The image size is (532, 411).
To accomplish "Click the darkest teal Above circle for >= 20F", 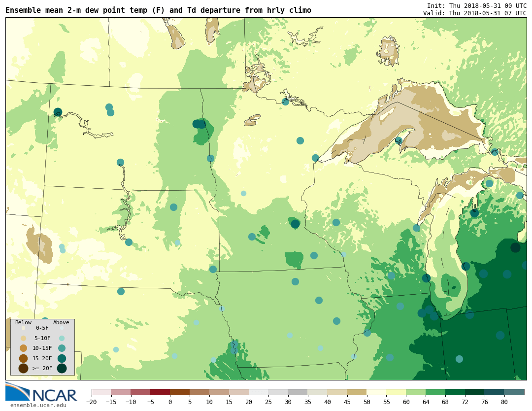I will [62, 368].
